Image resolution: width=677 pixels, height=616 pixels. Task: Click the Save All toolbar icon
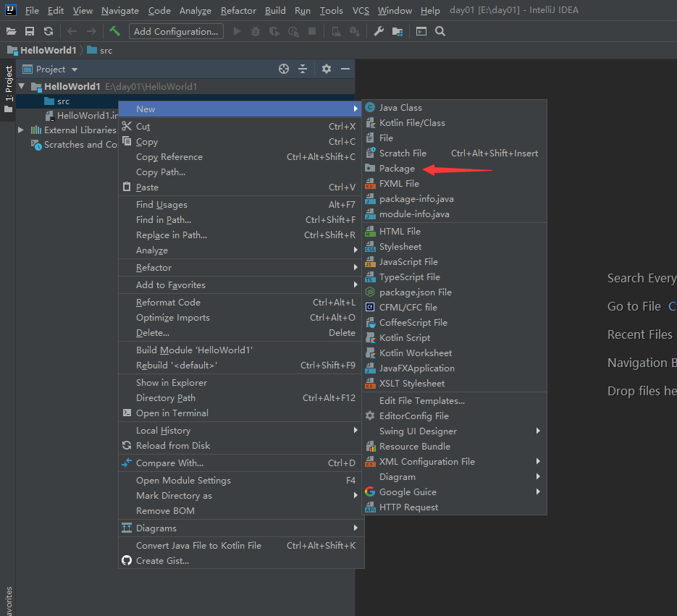(30, 32)
